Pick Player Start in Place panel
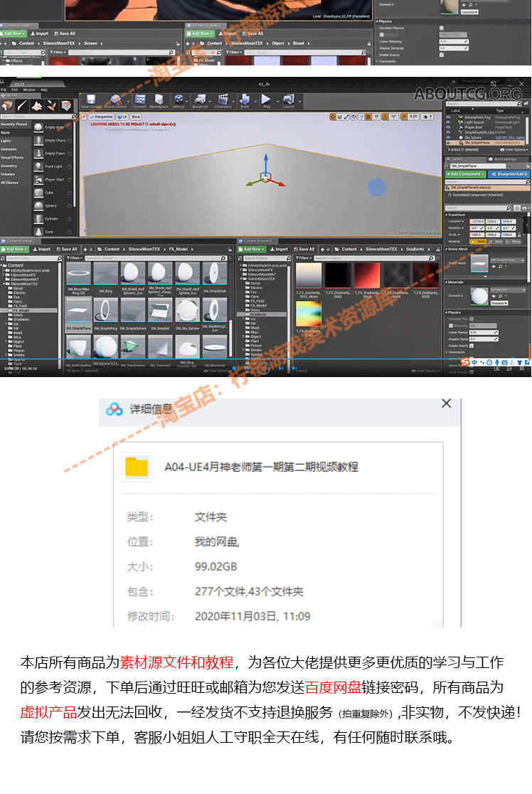Viewport: 532px width, 794px height. coord(53,180)
